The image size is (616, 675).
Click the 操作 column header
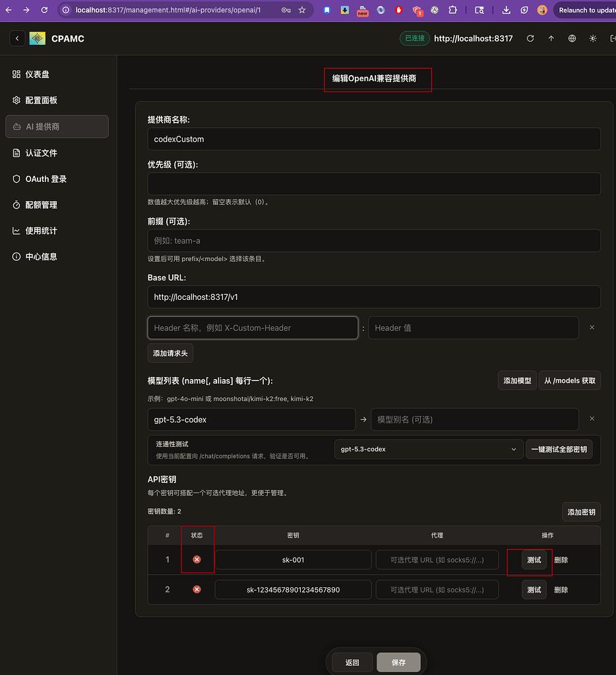click(x=547, y=535)
